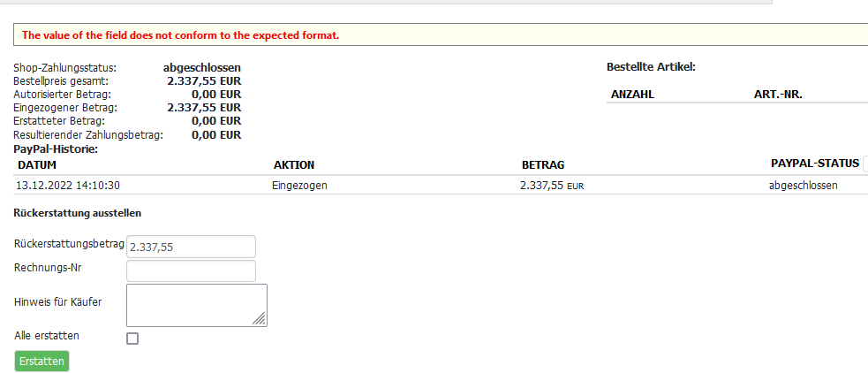Click the Rückerstattungsbetrag label text
This screenshot has width=868, height=373.
(69, 243)
